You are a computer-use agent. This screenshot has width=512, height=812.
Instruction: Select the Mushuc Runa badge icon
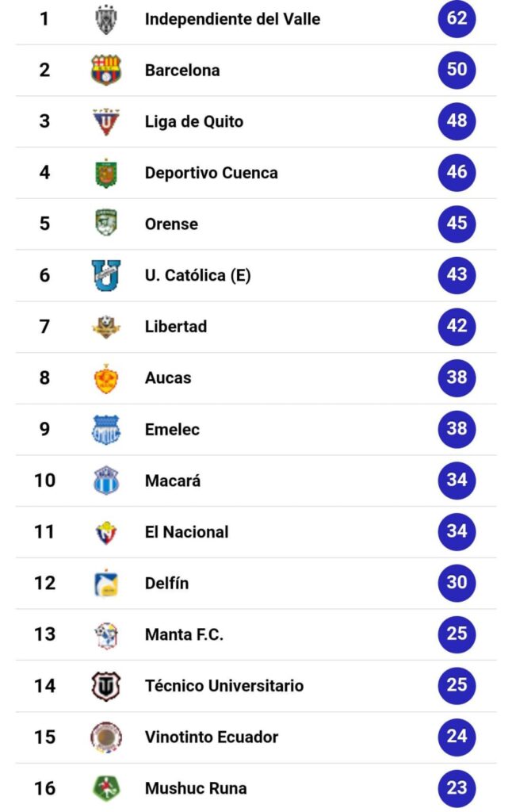point(106,788)
